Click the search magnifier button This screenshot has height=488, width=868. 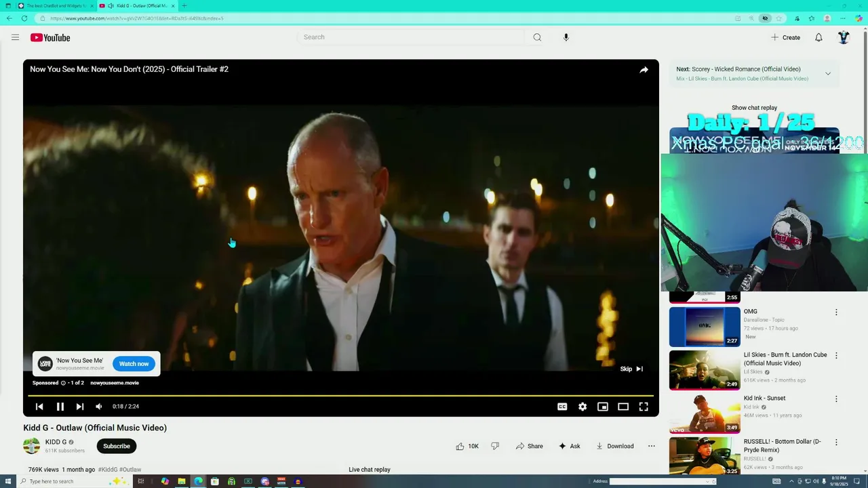click(x=537, y=37)
